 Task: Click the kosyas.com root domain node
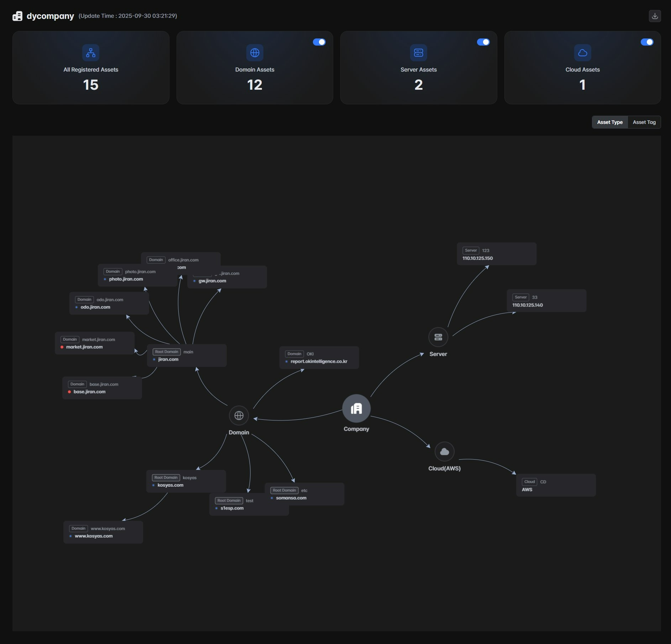(x=186, y=481)
